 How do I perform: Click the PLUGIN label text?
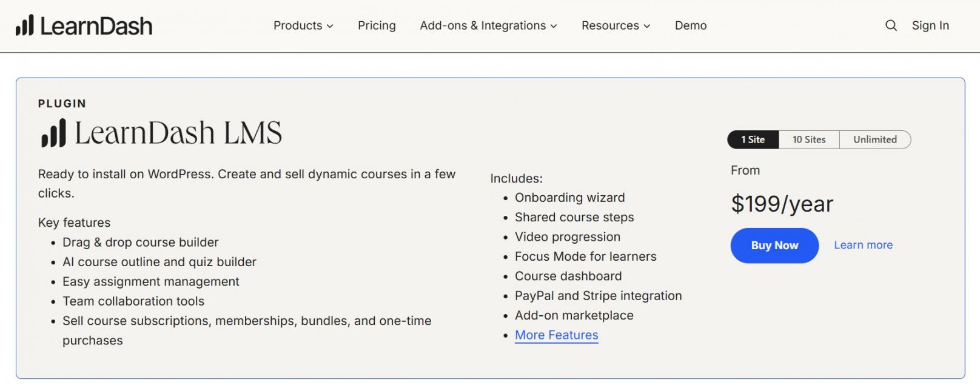coord(62,104)
